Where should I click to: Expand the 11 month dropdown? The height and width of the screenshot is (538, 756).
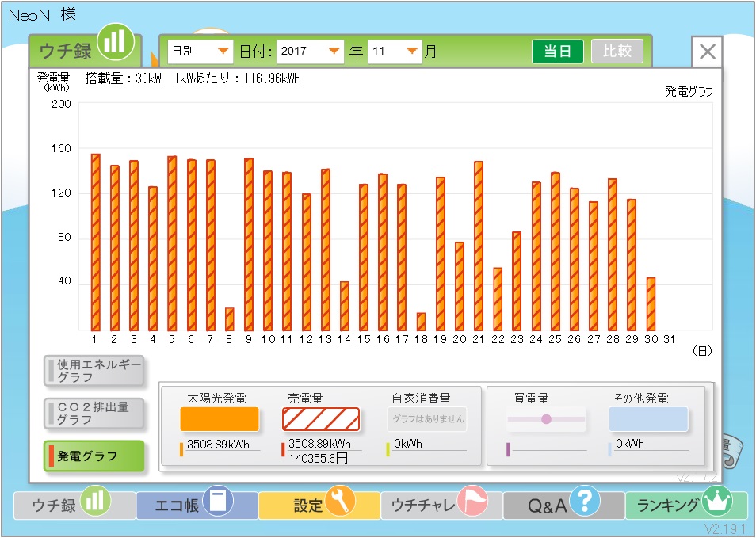pyautogui.click(x=395, y=51)
